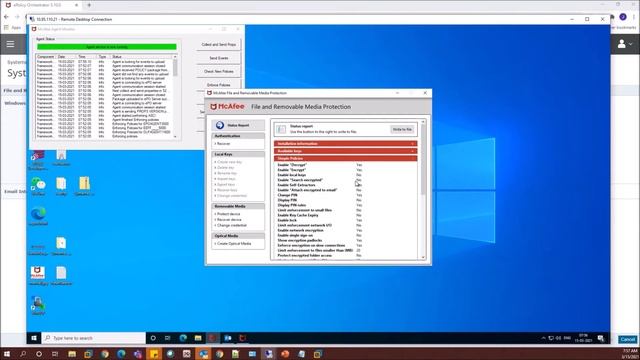Open host Edge browser taskbar icon
The image size is (640, 360).
click(x=121, y=354)
